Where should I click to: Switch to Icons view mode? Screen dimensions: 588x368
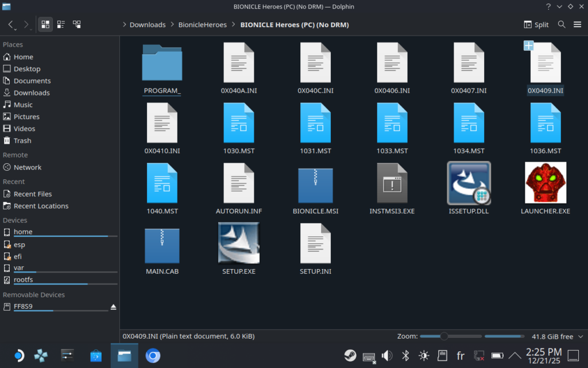click(x=45, y=25)
